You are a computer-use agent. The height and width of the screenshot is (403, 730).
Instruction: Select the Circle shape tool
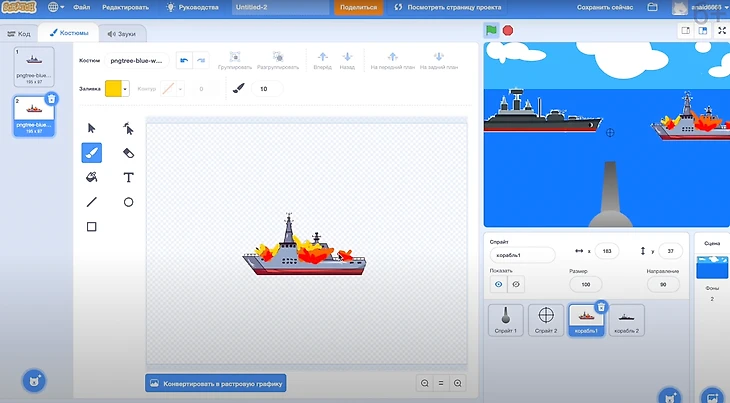click(x=128, y=202)
